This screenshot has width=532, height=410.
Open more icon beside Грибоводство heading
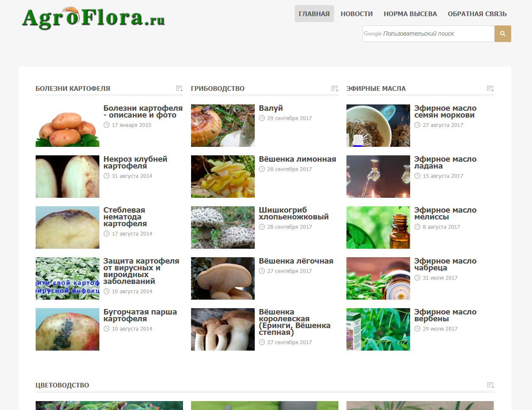(335, 89)
